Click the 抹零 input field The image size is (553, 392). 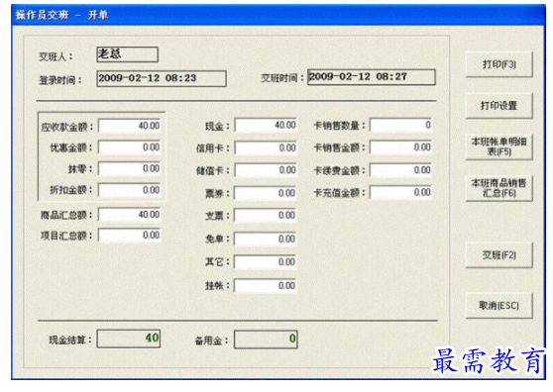(x=130, y=168)
